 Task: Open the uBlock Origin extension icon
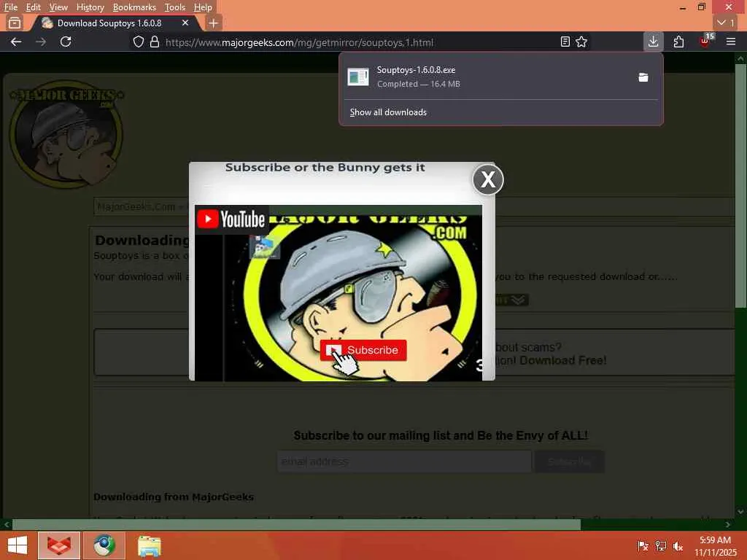(x=705, y=42)
